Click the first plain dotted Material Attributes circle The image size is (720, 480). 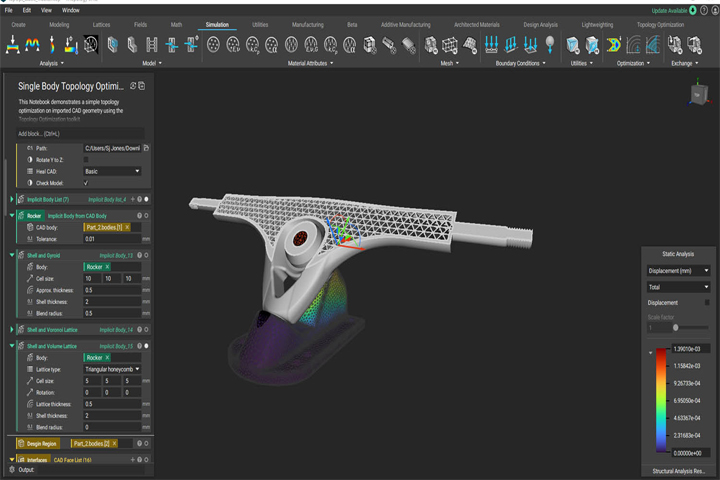coord(213,45)
